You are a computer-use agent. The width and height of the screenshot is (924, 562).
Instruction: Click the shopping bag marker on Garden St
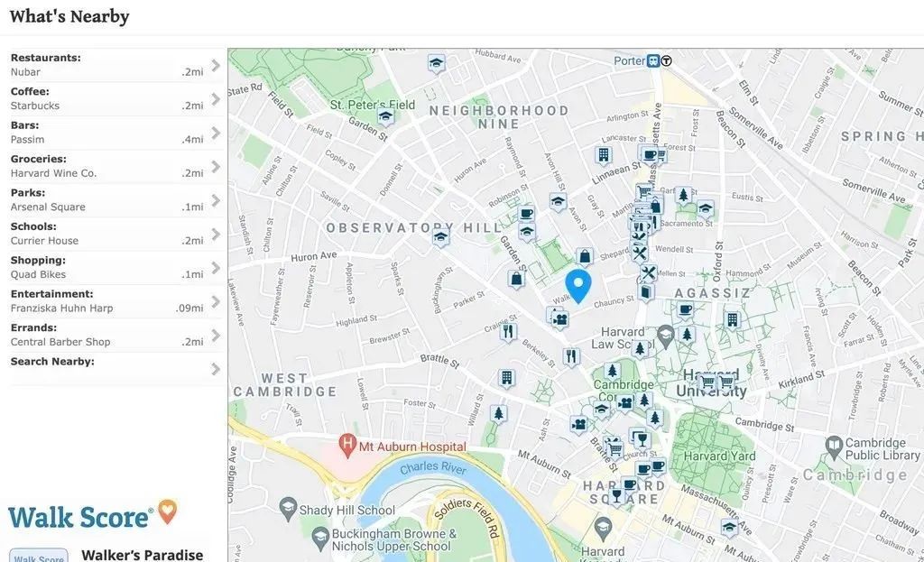coord(516,279)
